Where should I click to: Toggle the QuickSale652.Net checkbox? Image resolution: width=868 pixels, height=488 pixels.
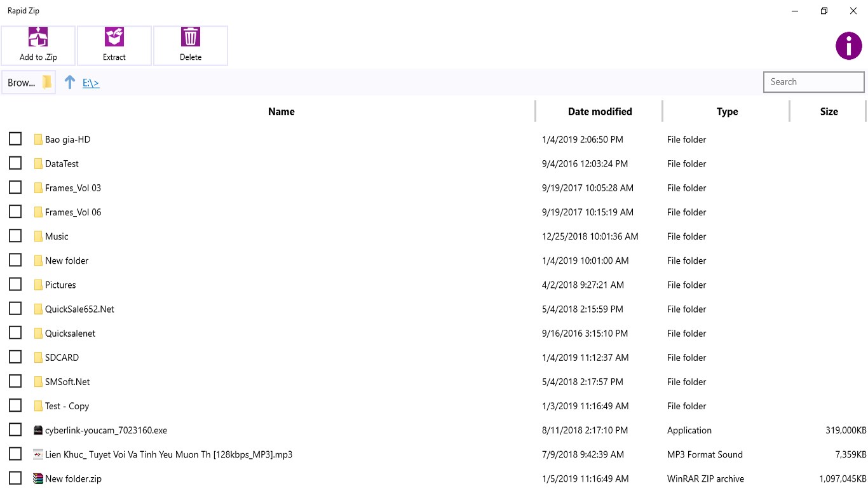[x=15, y=308]
